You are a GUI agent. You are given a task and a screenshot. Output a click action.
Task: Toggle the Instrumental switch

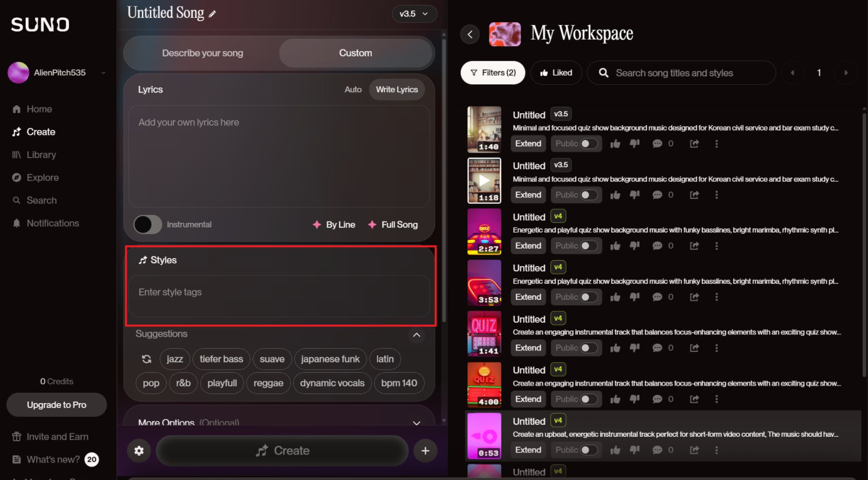pyautogui.click(x=147, y=224)
